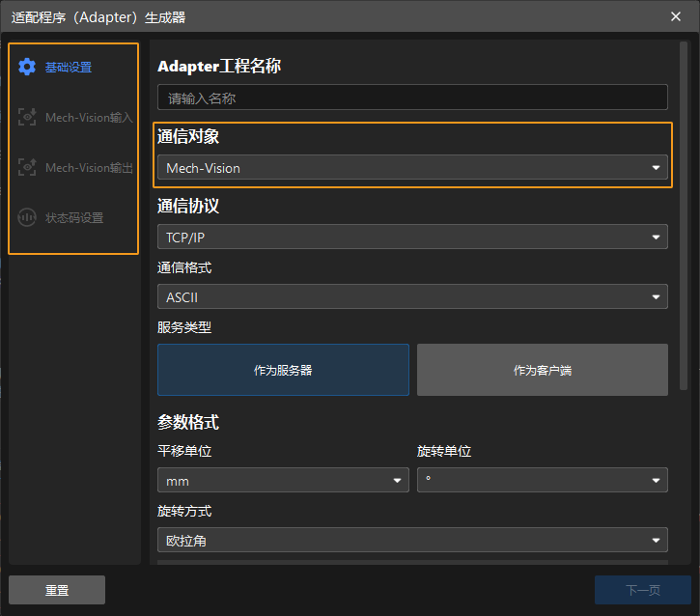Click the 基础设置 gear icon
This screenshot has height=616, width=700.
point(27,68)
